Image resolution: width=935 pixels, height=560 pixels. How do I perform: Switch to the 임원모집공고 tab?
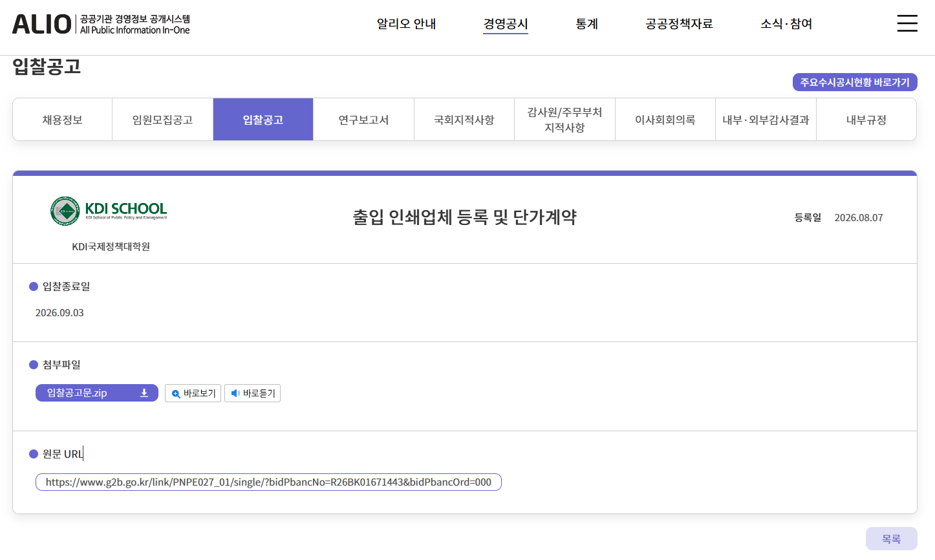click(x=163, y=120)
